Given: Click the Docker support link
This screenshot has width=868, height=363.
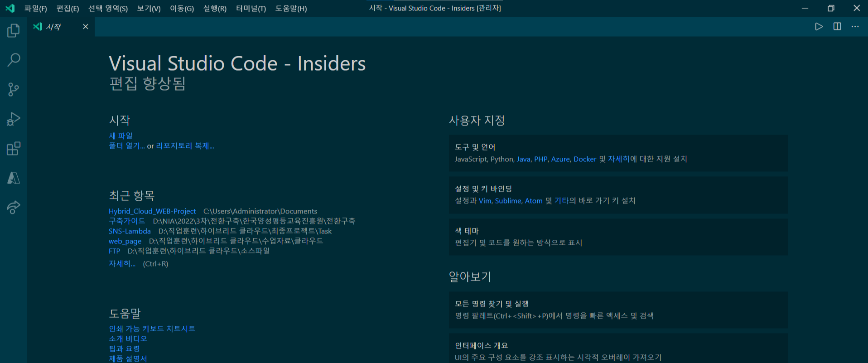Looking at the screenshot, I should tap(585, 159).
